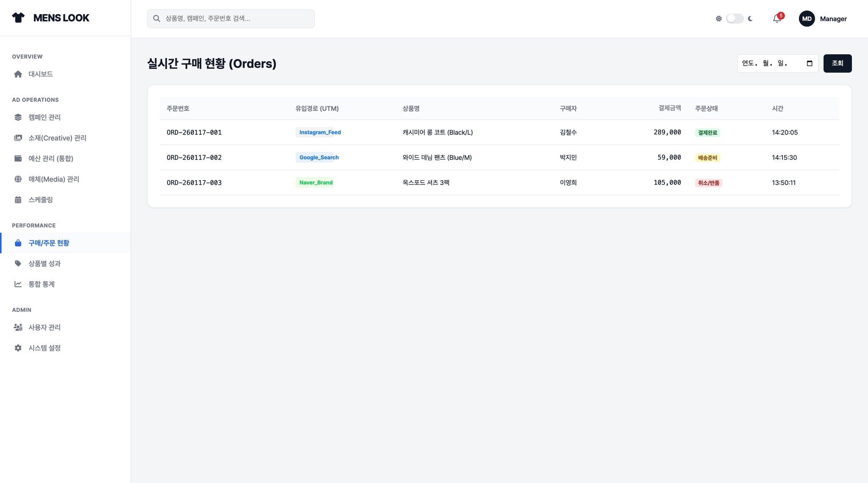868x483 pixels.
Task: Click the MENS LOOK t-shirt logo
Action: pos(18,18)
